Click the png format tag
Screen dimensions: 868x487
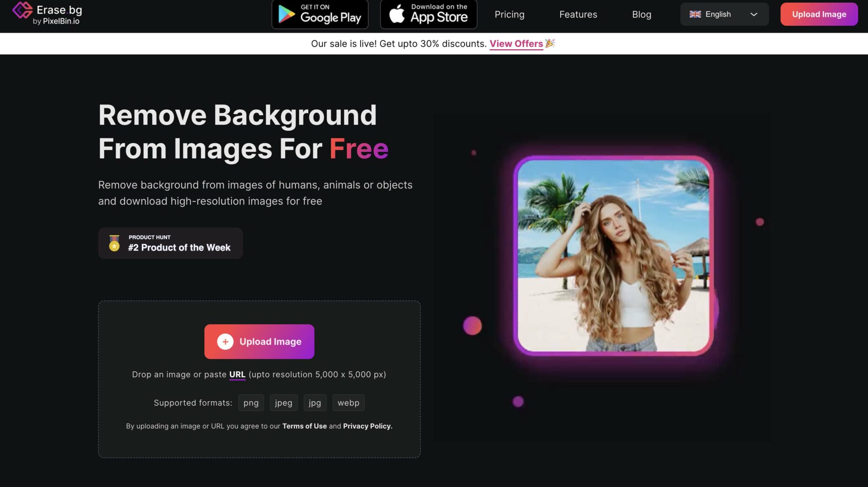pyautogui.click(x=251, y=403)
